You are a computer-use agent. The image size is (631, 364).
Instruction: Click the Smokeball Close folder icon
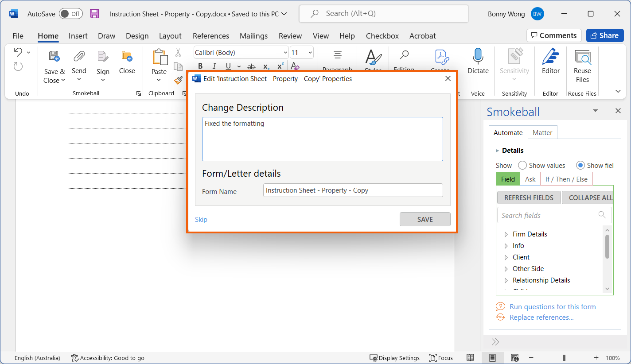[x=127, y=56]
